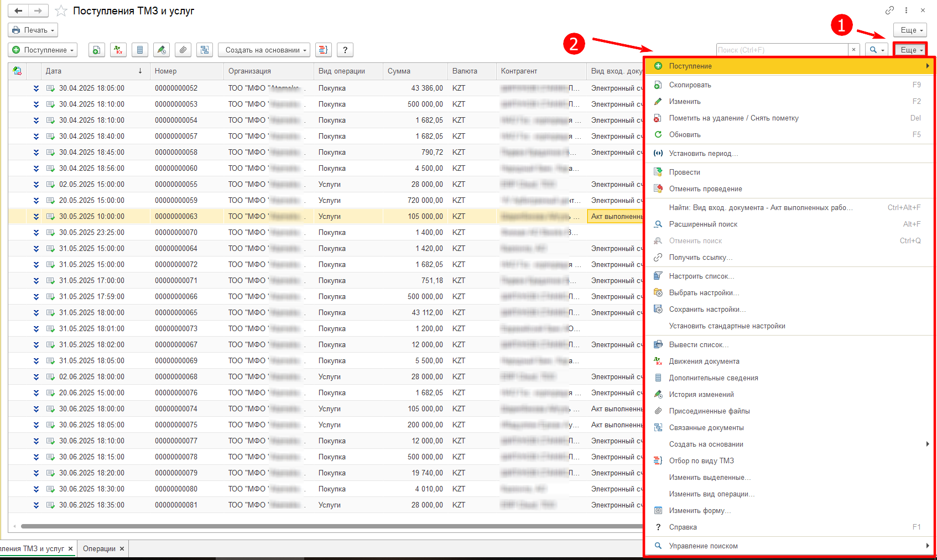Open Присоединенные файлы from menu
The width and height of the screenshot is (937, 560).
tap(790, 411)
